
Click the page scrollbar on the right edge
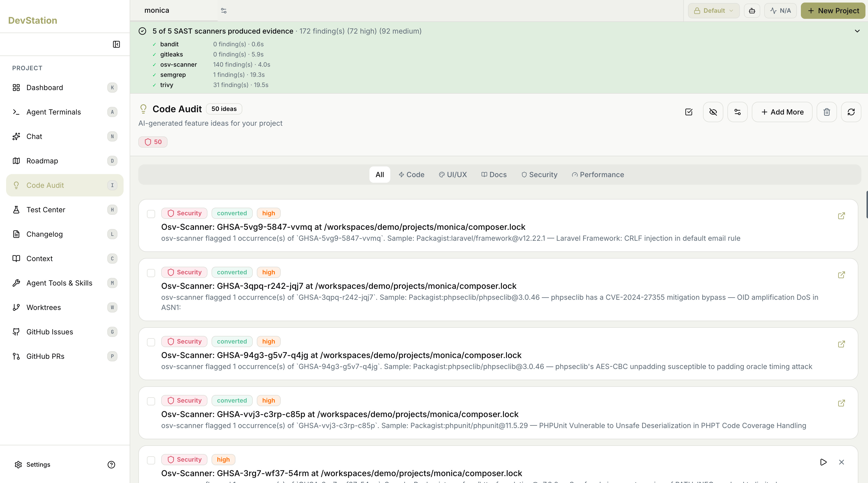(x=867, y=204)
